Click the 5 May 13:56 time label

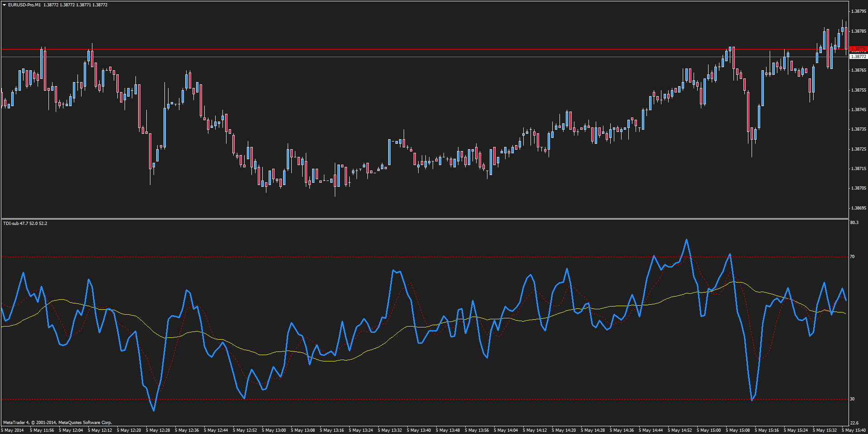(477, 430)
